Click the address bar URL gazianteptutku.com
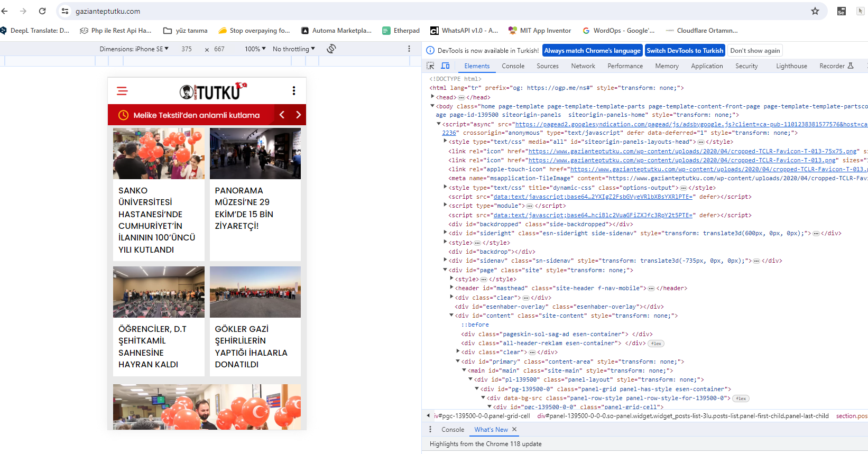The width and height of the screenshot is (868, 454). (x=108, y=11)
